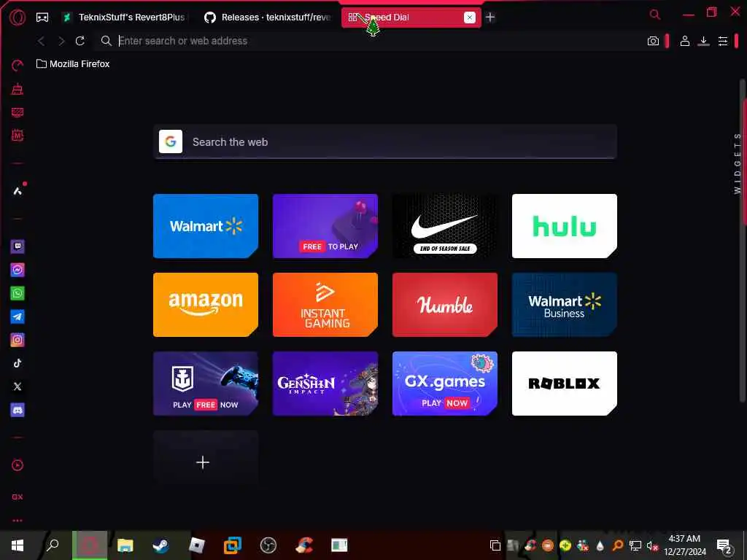Open OBS Studio from the taskbar

[268, 545]
